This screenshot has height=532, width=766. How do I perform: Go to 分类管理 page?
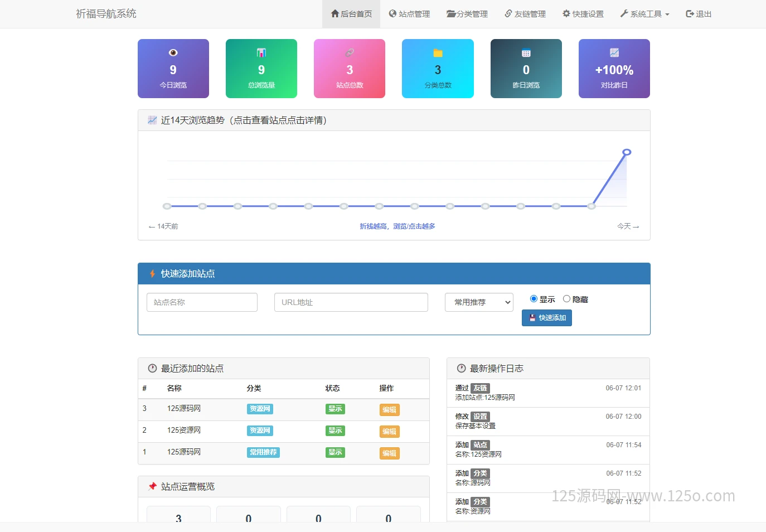pos(467,14)
